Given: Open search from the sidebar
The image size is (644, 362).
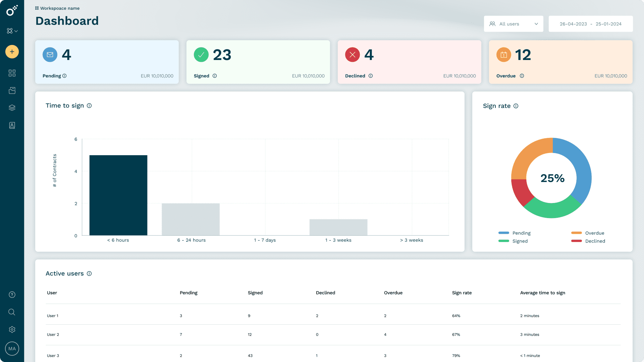Looking at the screenshot, I should pyautogui.click(x=12, y=312).
